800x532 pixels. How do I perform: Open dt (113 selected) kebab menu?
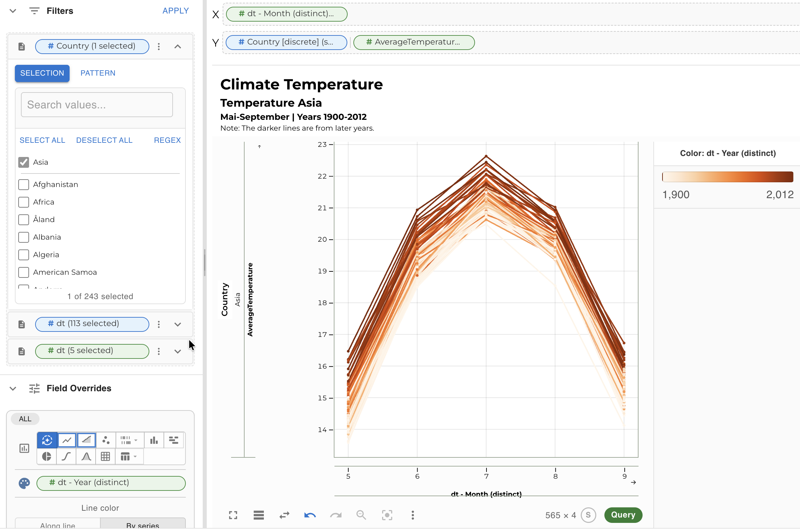click(158, 324)
